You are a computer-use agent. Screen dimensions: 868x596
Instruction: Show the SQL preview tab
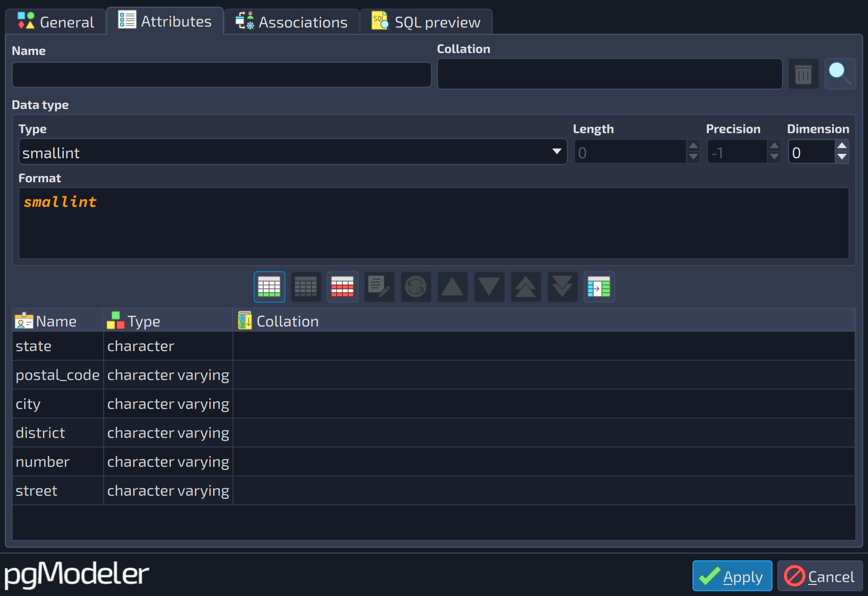(426, 22)
